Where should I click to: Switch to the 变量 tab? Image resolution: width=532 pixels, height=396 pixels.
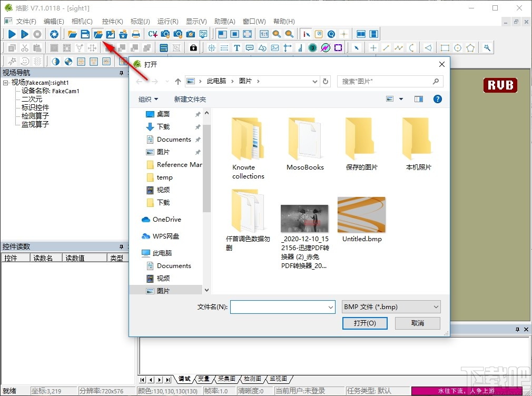(203, 379)
